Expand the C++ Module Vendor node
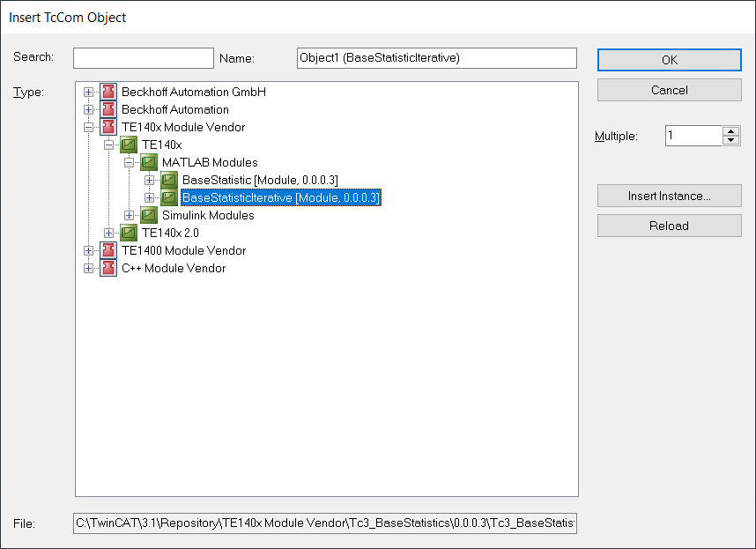The image size is (756, 549). coord(88,268)
